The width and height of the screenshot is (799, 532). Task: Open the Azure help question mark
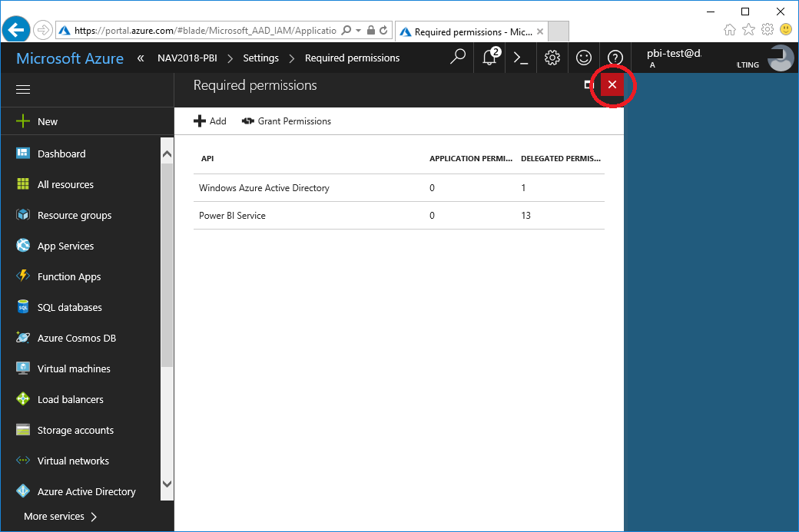click(x=615, y=58)
